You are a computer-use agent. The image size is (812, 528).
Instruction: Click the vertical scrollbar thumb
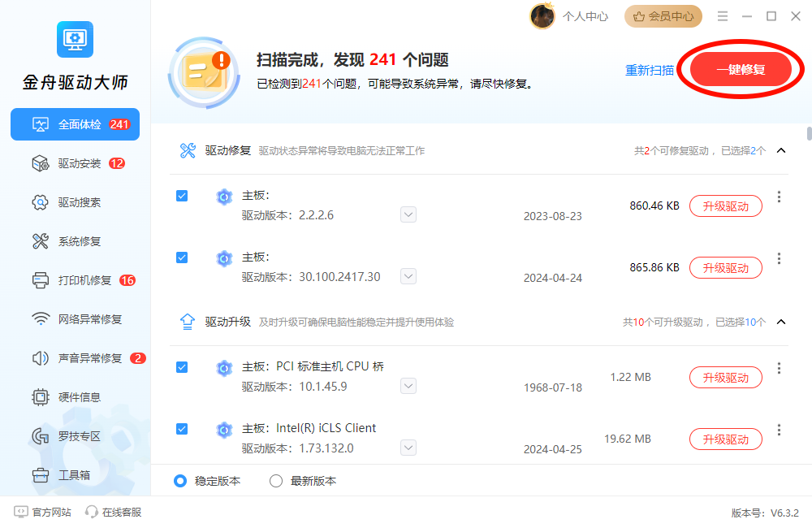(x=809, y=133)
